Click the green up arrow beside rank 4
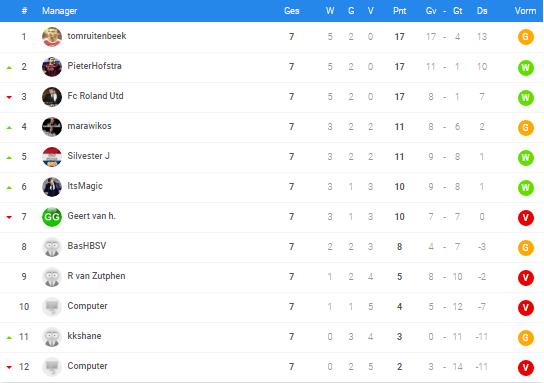 click(9, 128)
